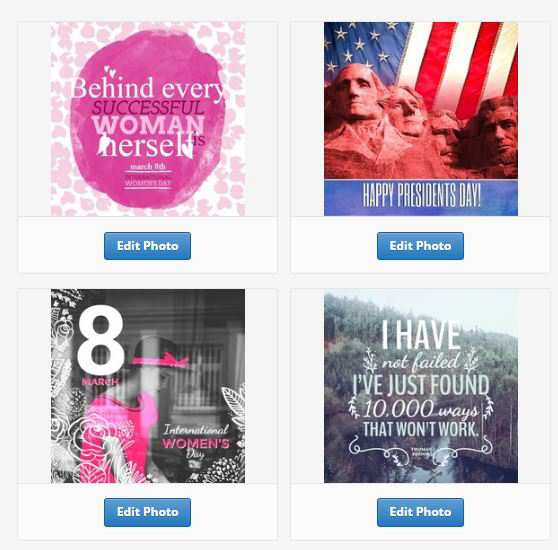Click the '10.000 ways' script text
The image size is (558, 550).
pyautogui.click(x=420, y=409)
